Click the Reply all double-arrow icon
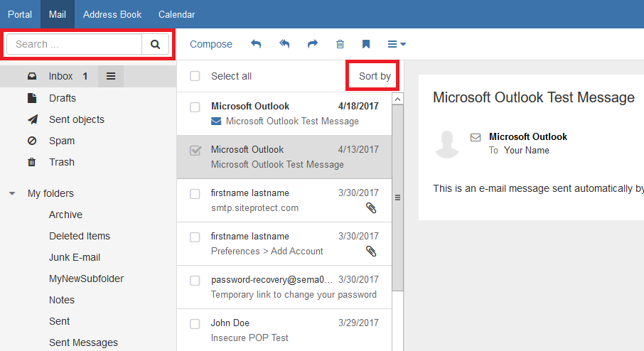Screen dimensions: 644x351 pos(284,44)
